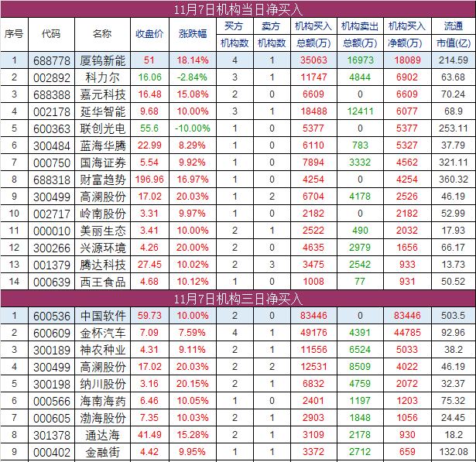Select closing price cell 27.45
This screenshot has width=476, height=462.
coord(149,265)
